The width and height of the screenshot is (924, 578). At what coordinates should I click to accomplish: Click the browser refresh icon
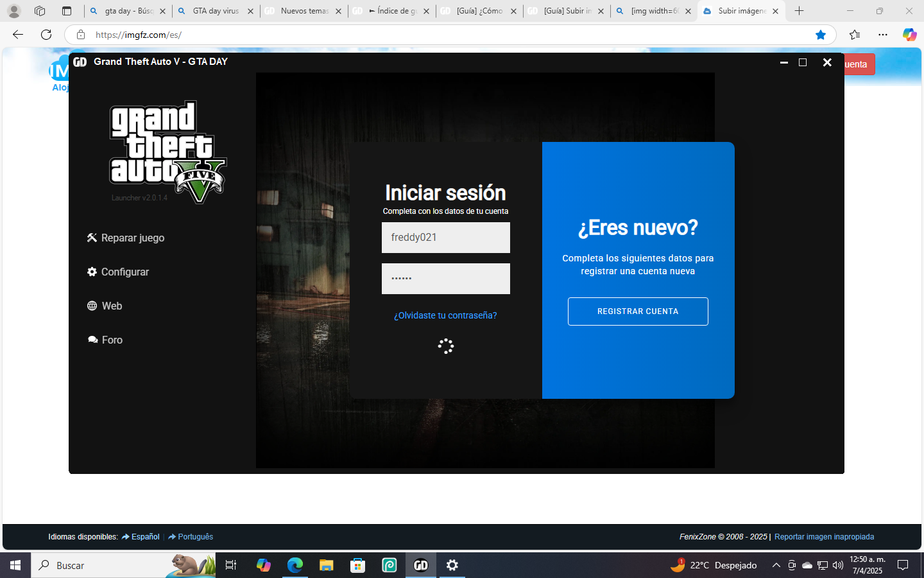[46, 35]
